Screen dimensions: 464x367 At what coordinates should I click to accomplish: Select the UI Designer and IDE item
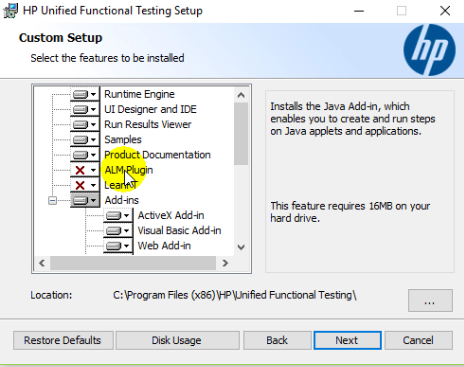(x=150, y=109)
